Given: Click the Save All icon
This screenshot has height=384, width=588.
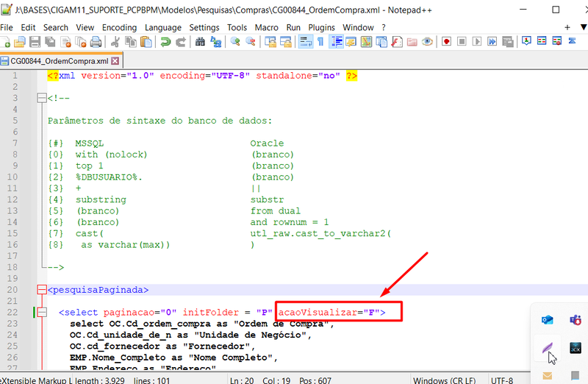Looking at the screenshot, I should coord(50,42).
